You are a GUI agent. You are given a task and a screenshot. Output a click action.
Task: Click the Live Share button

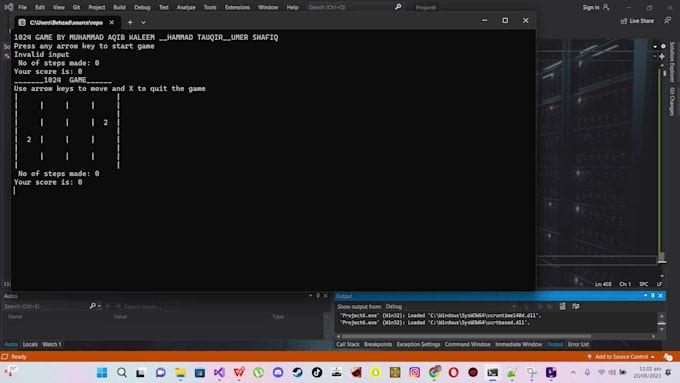point(637,21)
